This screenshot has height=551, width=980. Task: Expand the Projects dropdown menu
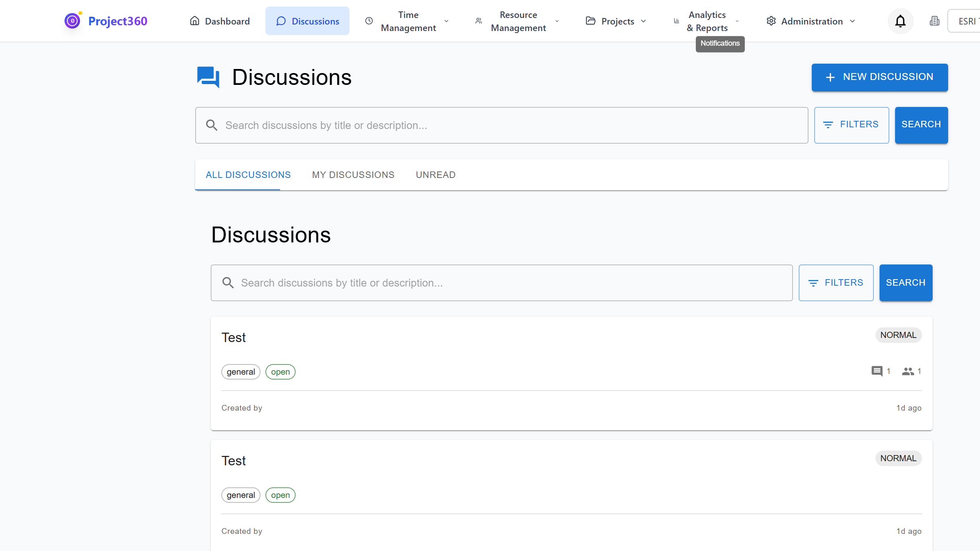617,21
